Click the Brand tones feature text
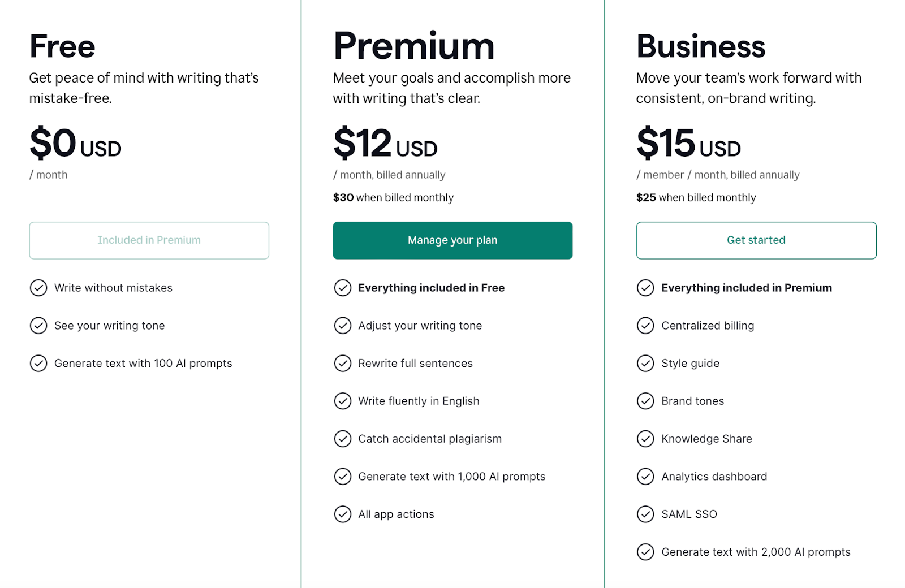Viewport: 905px width, 588px height. tap(692, 401)
